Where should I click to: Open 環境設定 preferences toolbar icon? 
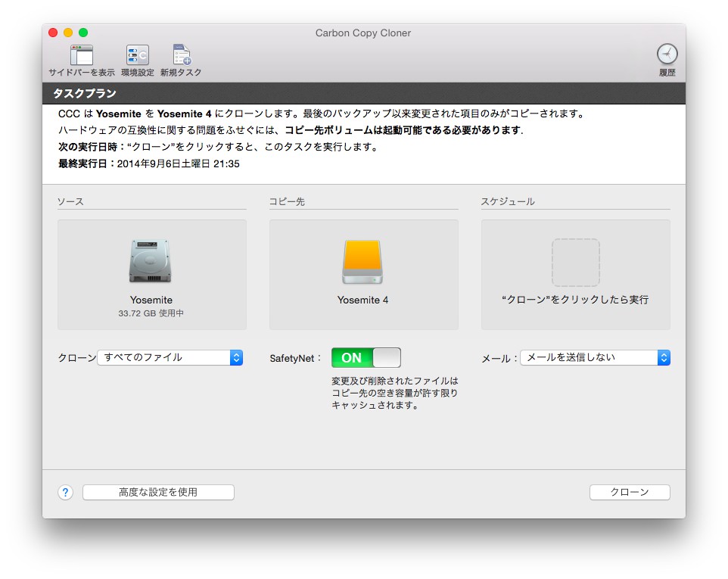point(138,55)
